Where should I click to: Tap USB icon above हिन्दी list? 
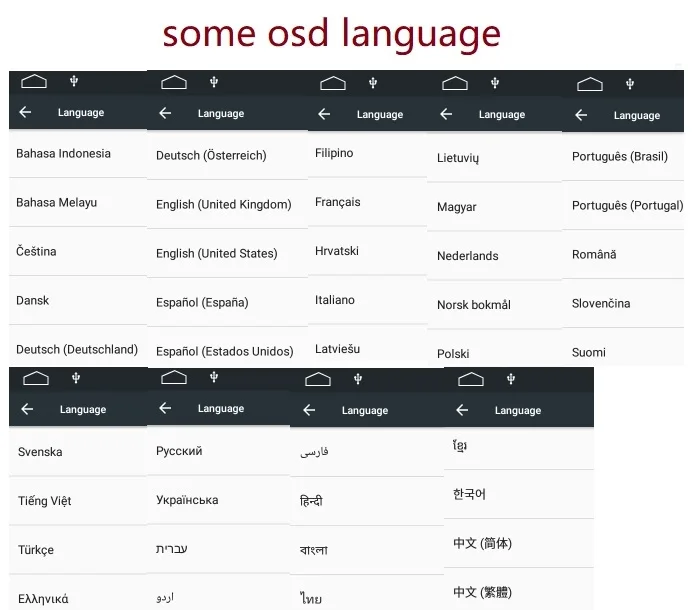(358, 379)
